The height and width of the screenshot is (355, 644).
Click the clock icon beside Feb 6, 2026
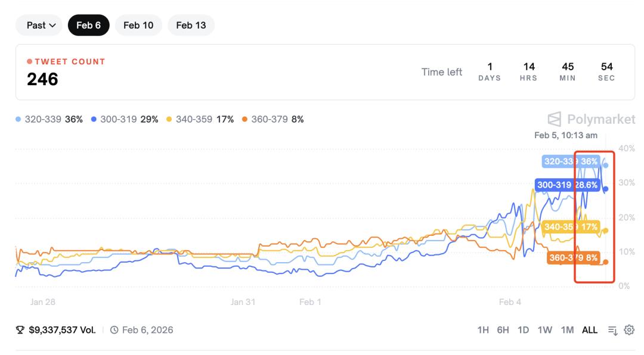click(x=114, y=330)
